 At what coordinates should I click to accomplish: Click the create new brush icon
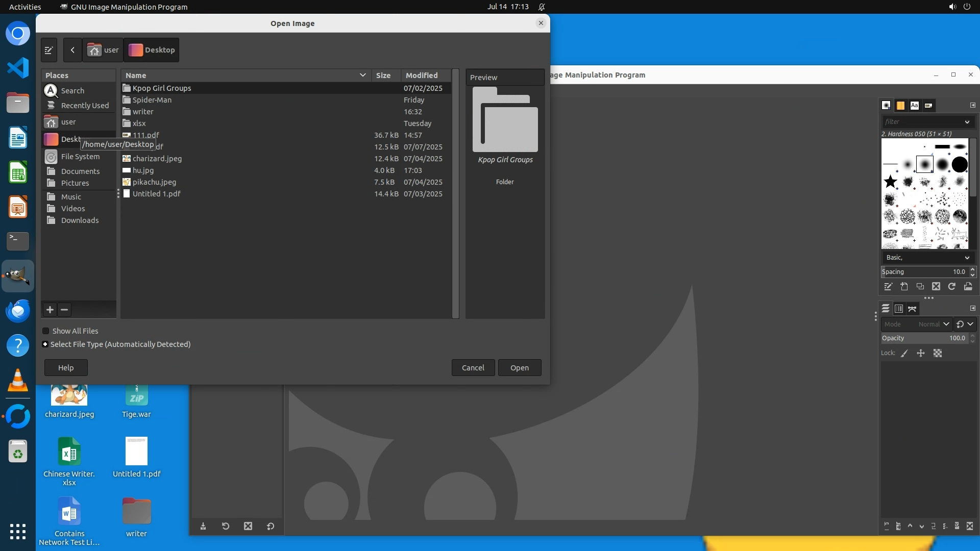(x=904, y=287)
